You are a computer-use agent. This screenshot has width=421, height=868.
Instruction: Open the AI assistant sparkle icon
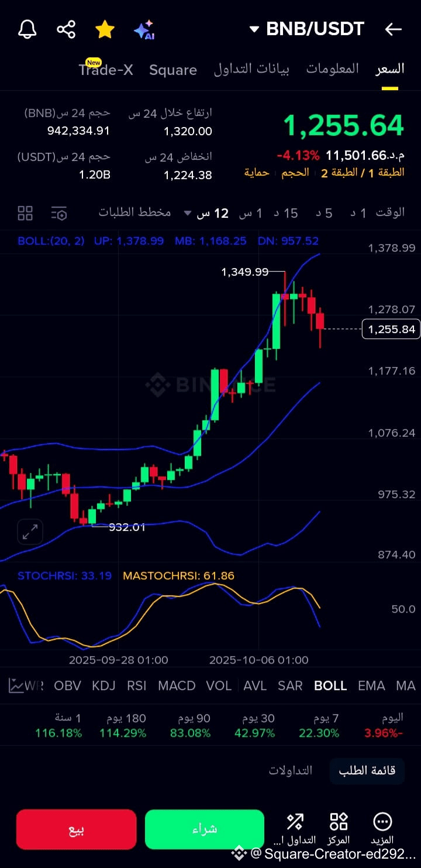tap(144, 29)
